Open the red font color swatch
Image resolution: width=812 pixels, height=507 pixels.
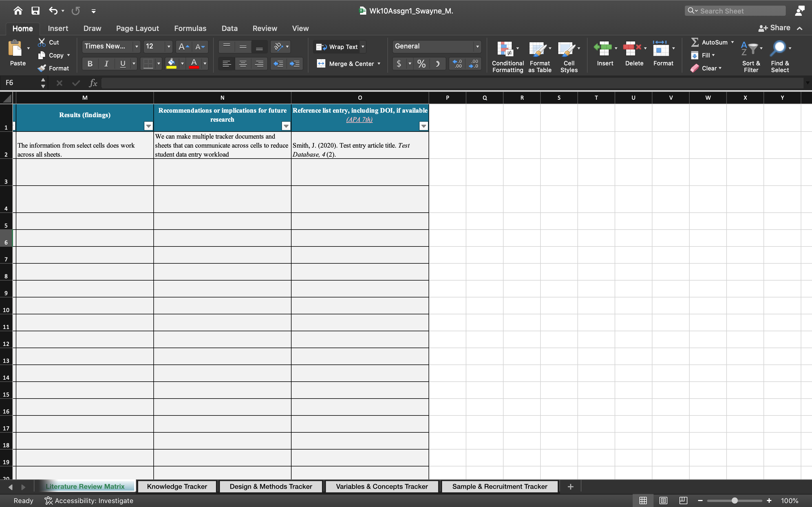point(195,63)
